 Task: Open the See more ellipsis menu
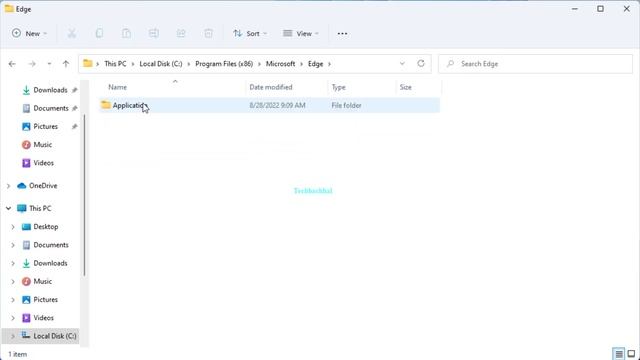tap(342, 33)
